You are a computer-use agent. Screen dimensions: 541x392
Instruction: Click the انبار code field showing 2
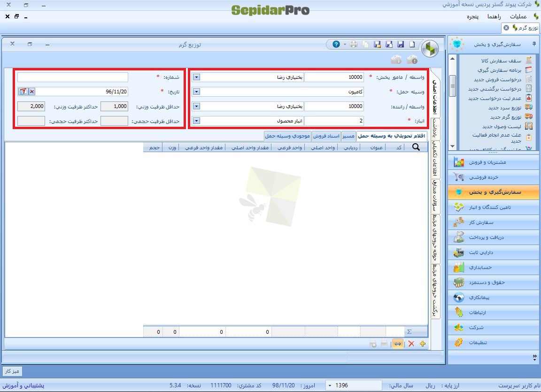coord(334,121)
